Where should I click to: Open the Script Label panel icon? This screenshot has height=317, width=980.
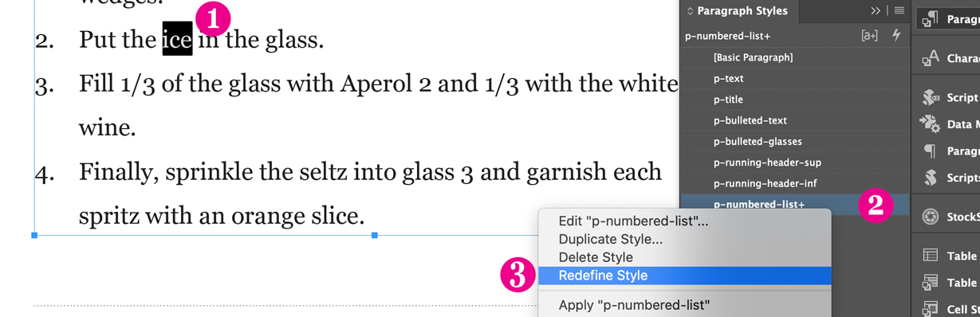[931, 97]
